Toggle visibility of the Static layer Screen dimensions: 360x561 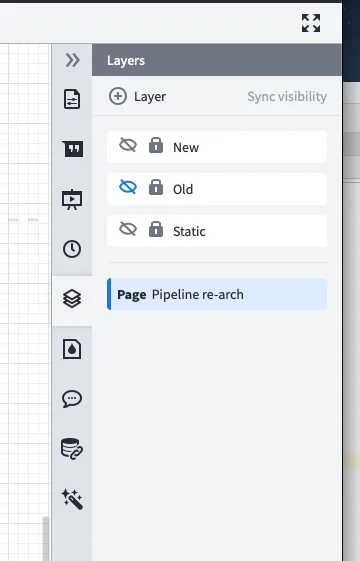(x=128, y=229)
